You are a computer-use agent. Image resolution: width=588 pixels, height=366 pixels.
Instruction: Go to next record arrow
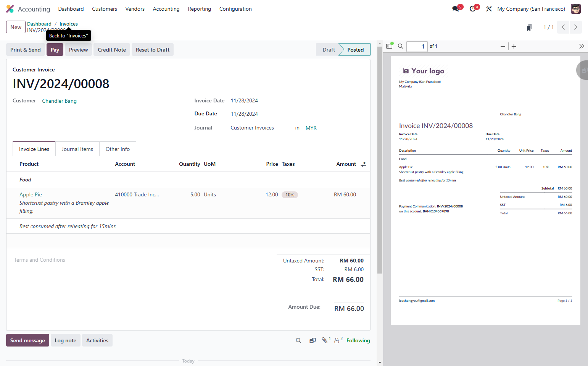point(576,27)
